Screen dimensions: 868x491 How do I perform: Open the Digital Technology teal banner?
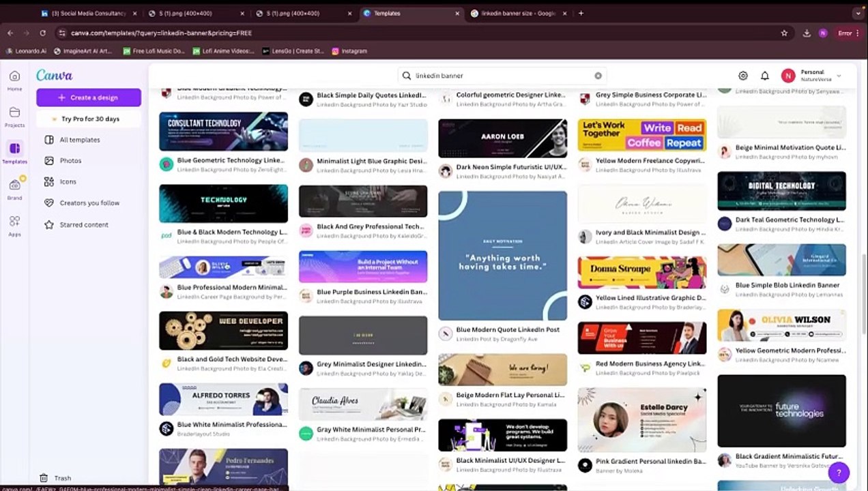[x=781, y=191]
